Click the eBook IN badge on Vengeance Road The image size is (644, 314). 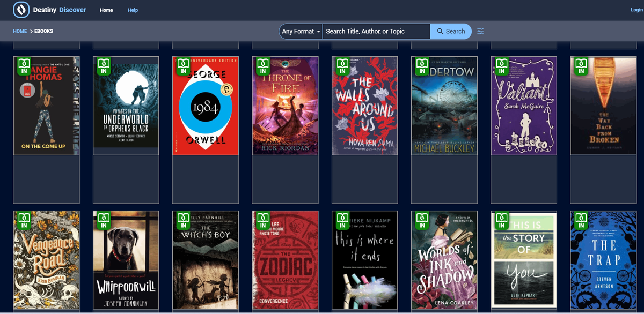tap(24, 220)
